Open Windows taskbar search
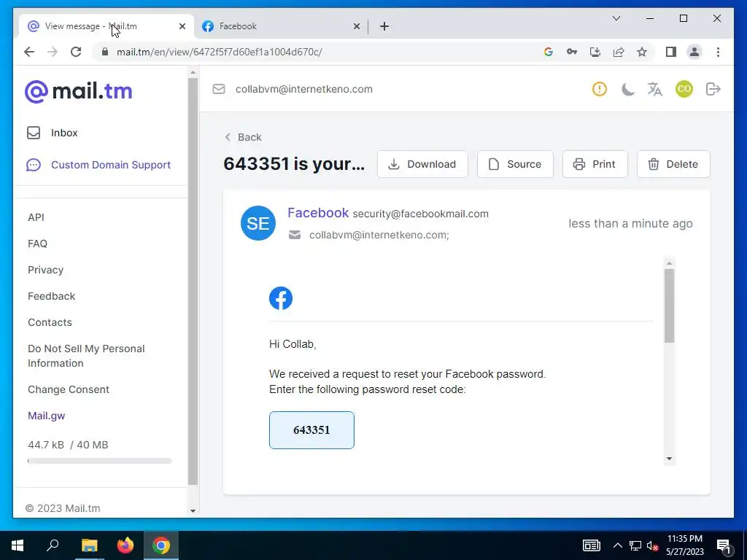This screenshot has height=560, width=747. [x=53, y=545]
